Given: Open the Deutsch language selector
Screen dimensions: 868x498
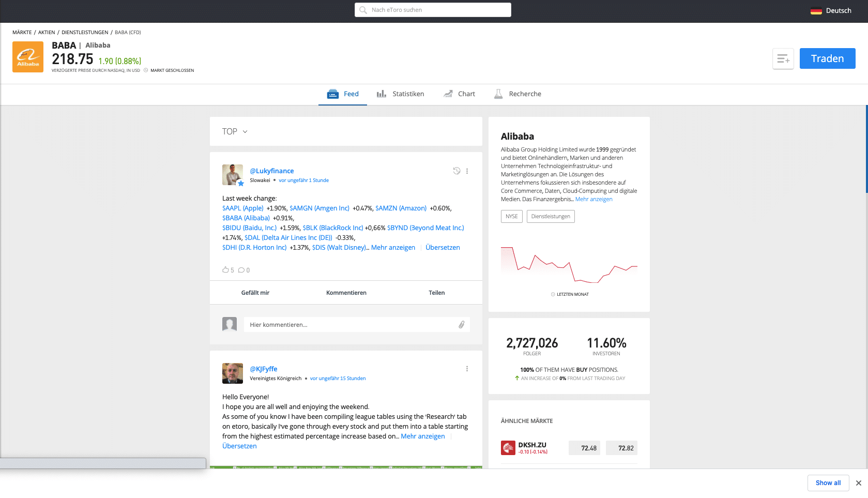Looking at the screenshot, I should [x=831, y=10].
